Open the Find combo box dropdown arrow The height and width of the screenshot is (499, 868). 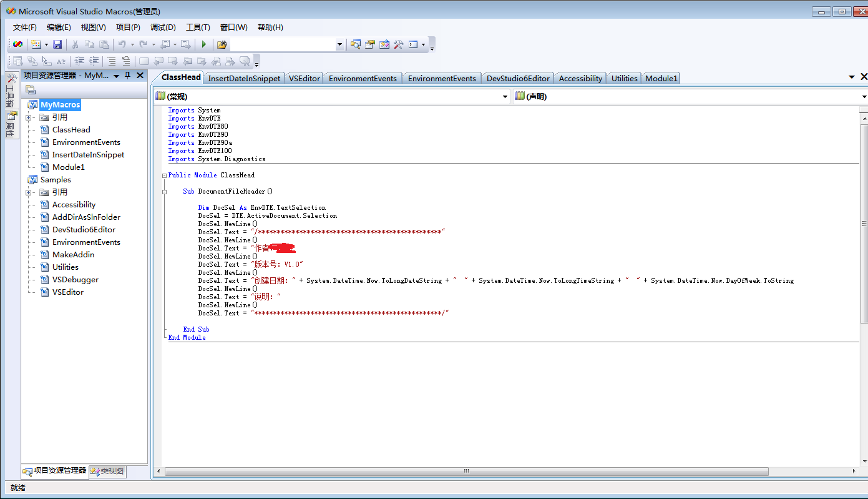click(340, 44)
